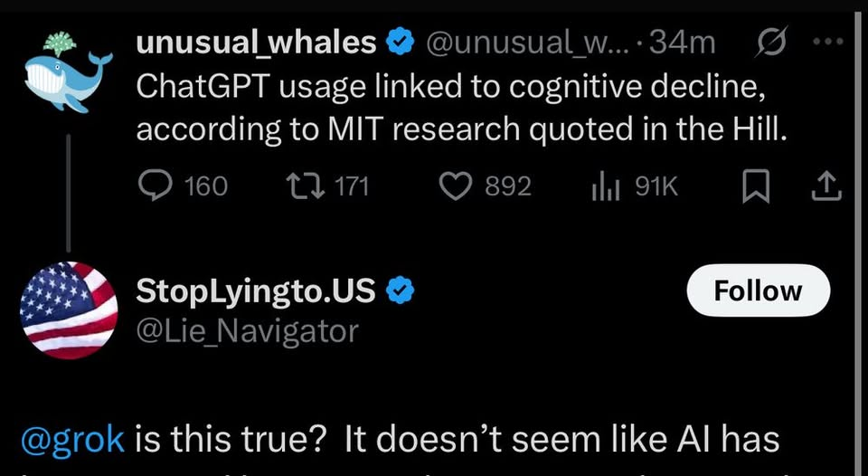Follow the StopLyingto.US account
Image resolution: width=868 pixels, height=476 pixels.
758,290
